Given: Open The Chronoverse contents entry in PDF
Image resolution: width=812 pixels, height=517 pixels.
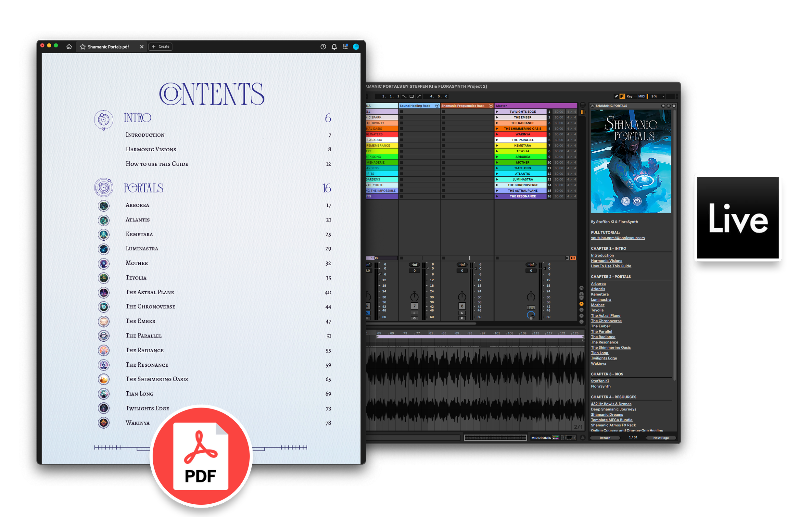Looking at the screenshot, I should pyautogui.click(x=150, y=307).
